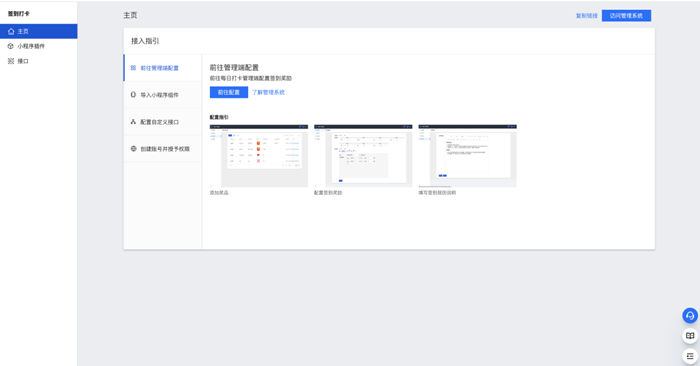700x366 pixels.
Task: Click the 签到打卡 app title
Action: pyautogui.click(x=19, y=14)
